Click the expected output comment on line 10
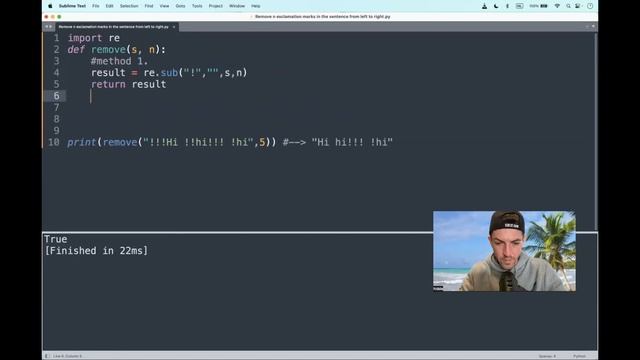The width and height of the screenshot is (640, 360). [x=338, y=142]
